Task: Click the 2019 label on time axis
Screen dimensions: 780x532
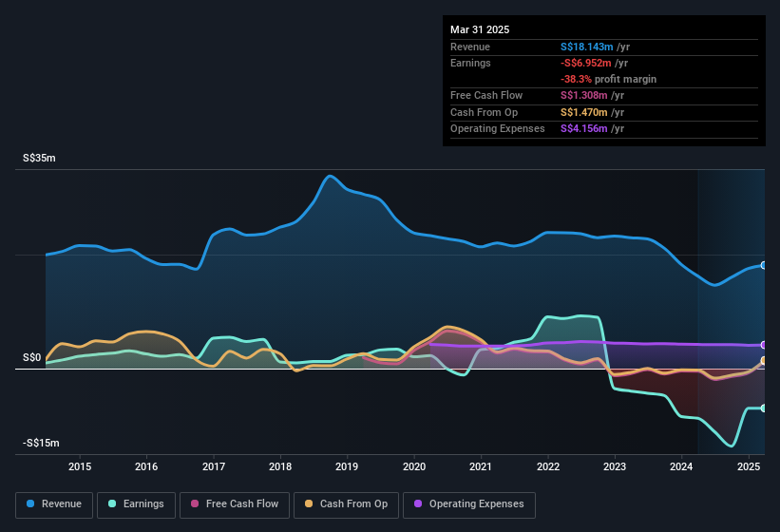Action: click(347, 466)
